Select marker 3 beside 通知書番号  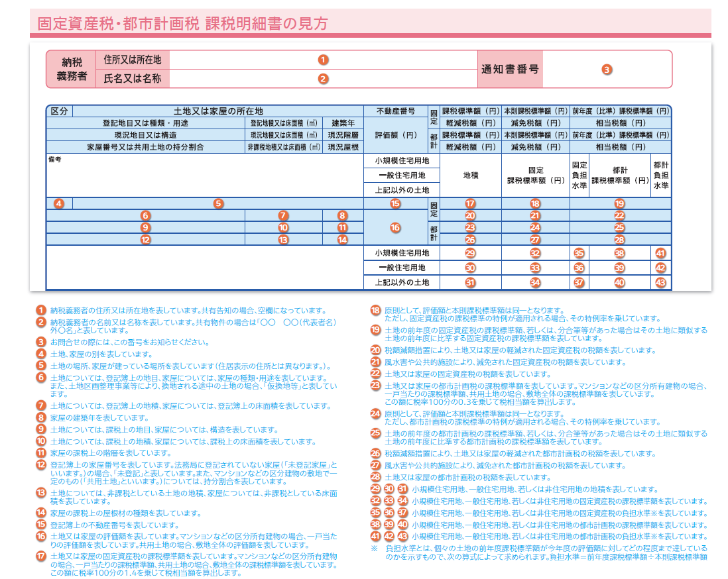(607, 69)
